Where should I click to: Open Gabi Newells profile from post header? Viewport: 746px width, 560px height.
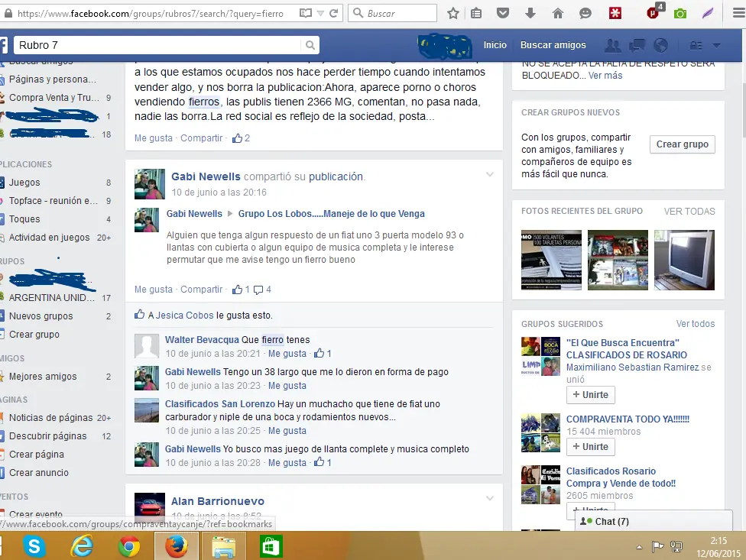click(x=206, y=176)
